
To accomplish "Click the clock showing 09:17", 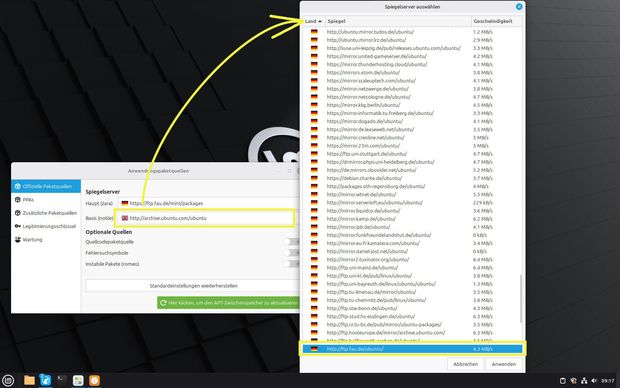I will [x=608, y=381].
